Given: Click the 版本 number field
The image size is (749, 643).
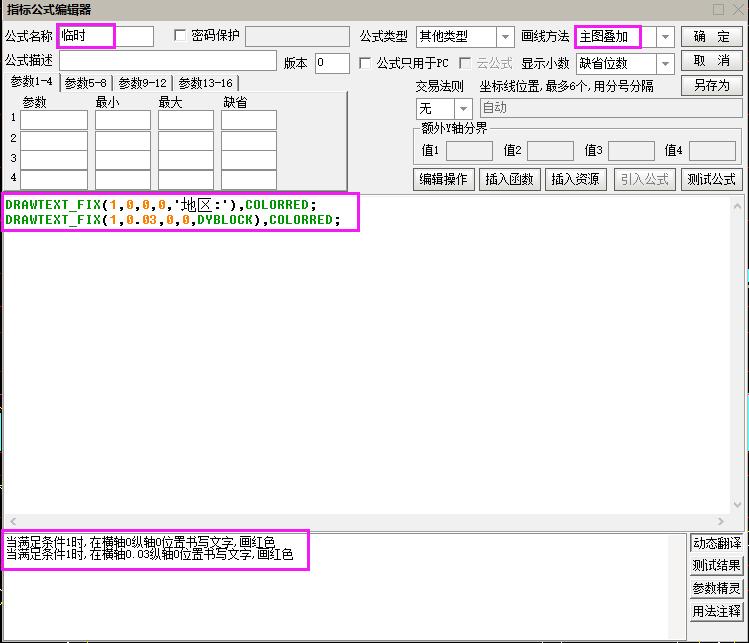Looking at the screenshot, I should pyautogui.click(x=332, y=63).
